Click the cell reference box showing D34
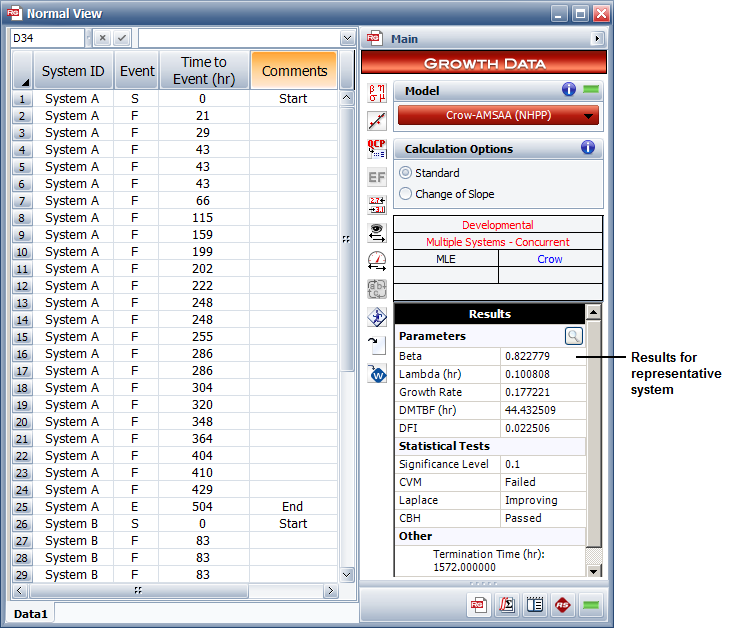Screen dimensions: 730x628 [x=47, y=38]
